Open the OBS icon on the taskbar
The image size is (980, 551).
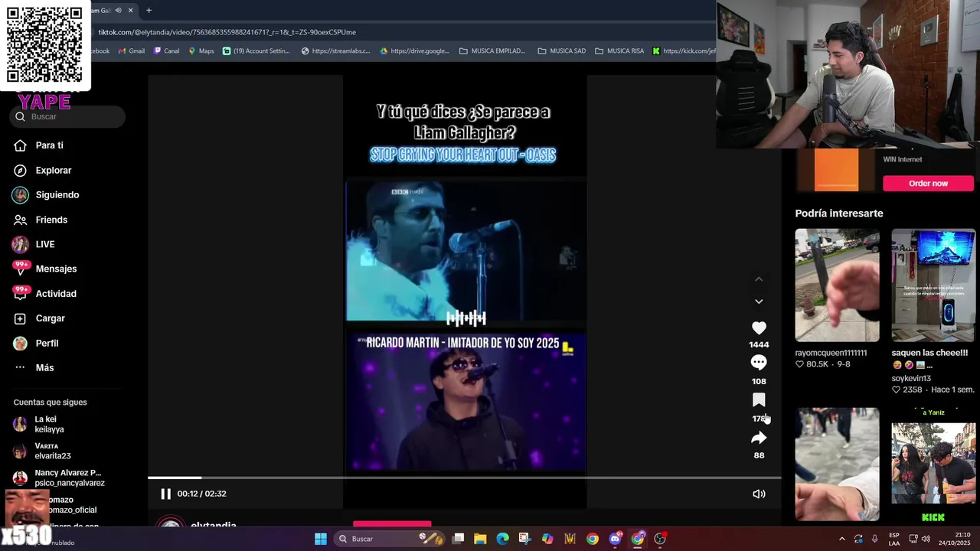(x=660, y=539)
